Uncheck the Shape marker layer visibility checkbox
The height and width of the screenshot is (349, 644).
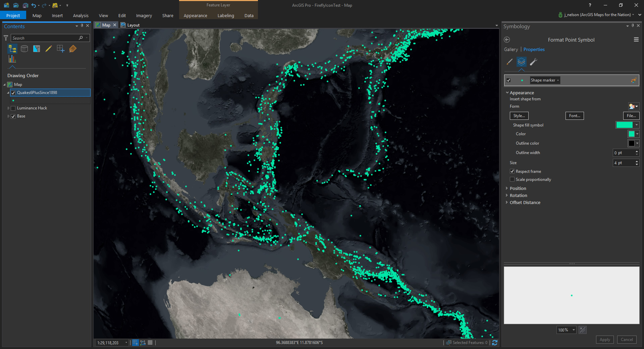pyautogui.click(x=508, y=80)
